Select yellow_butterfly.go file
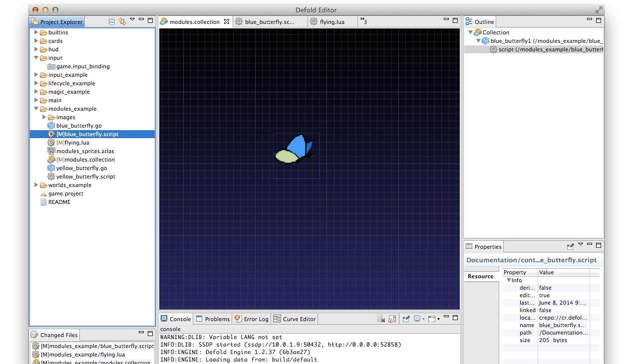633x364 pixels. pyautogui.click(x=81, y=168)
